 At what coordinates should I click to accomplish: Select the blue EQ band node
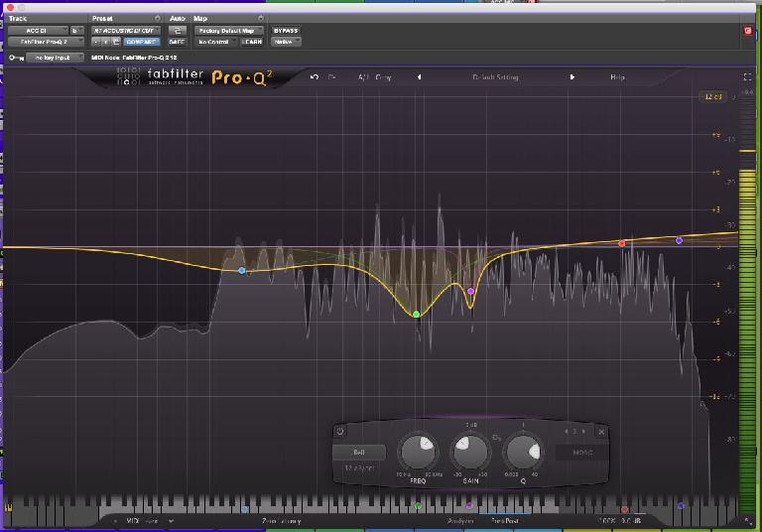point(242,270)
